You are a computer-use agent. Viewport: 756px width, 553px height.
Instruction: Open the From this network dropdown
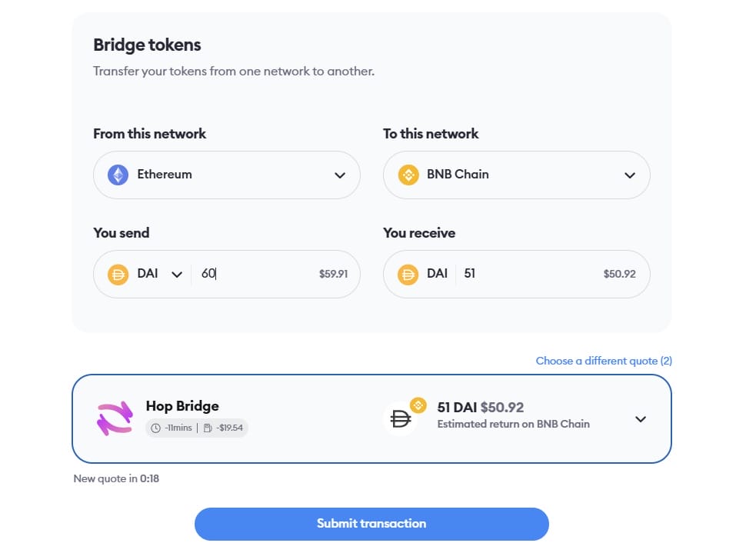coord(338,175)
